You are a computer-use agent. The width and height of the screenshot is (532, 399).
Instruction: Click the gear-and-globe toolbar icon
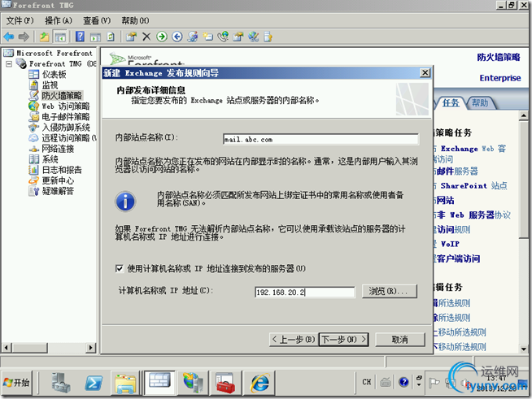click(192, 37)
